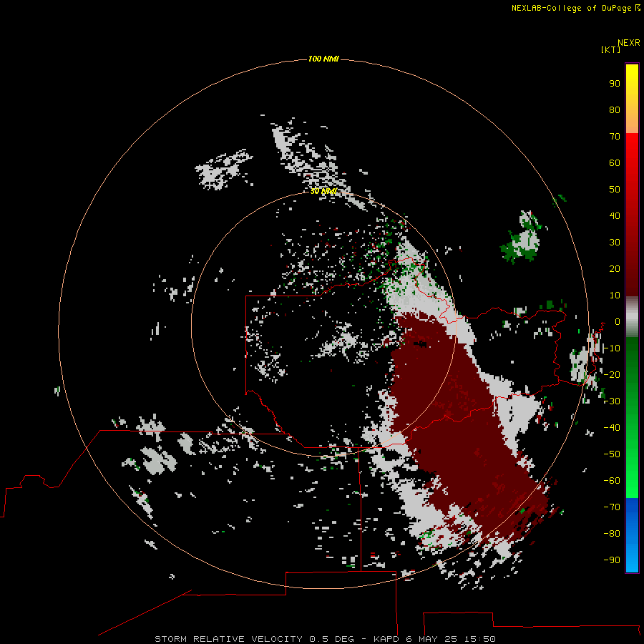This screenshot has width=644, height=644.
Task: Click the blue segment of the color bar
Action: [632, 535]
